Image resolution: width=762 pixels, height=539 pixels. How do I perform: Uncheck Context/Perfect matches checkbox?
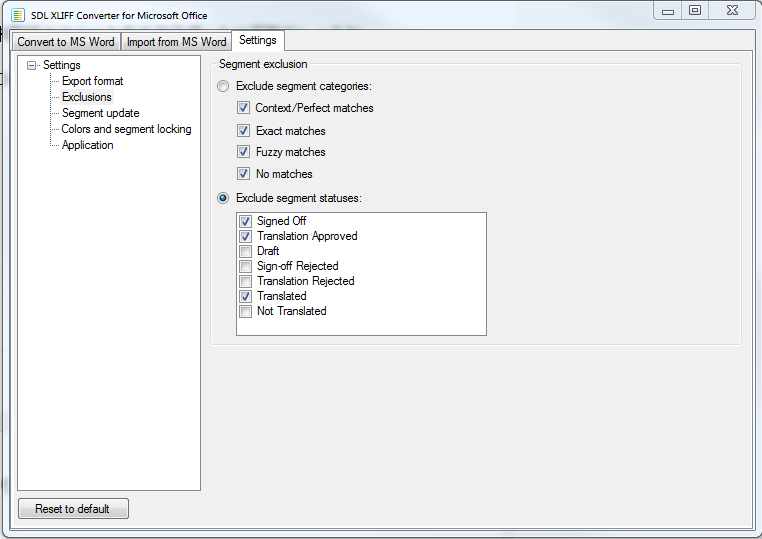(x=243, y=108)
